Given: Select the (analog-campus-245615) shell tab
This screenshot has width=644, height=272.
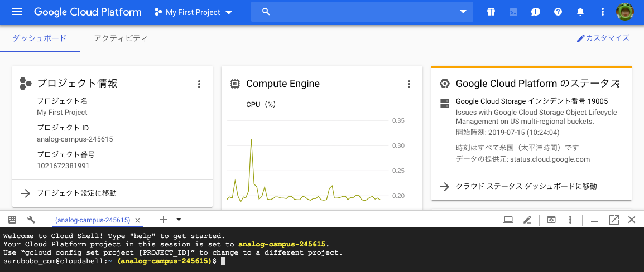Looking at the screenshot, I should point(93,220).
